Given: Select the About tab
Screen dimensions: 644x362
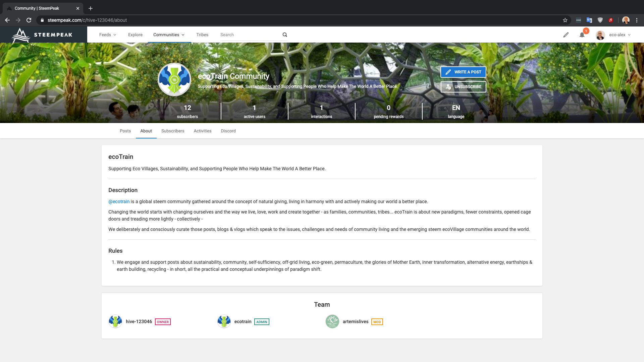Looking at the screenshot, I should coord(146,131).
